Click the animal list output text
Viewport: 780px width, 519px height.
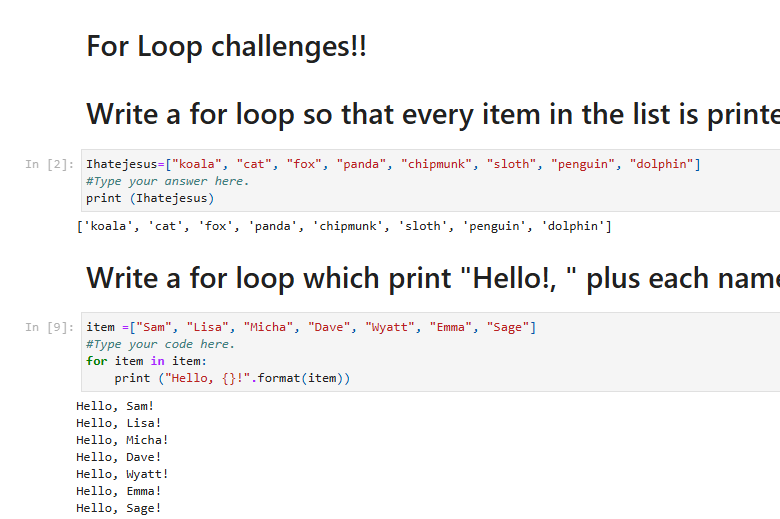(344, 226)
